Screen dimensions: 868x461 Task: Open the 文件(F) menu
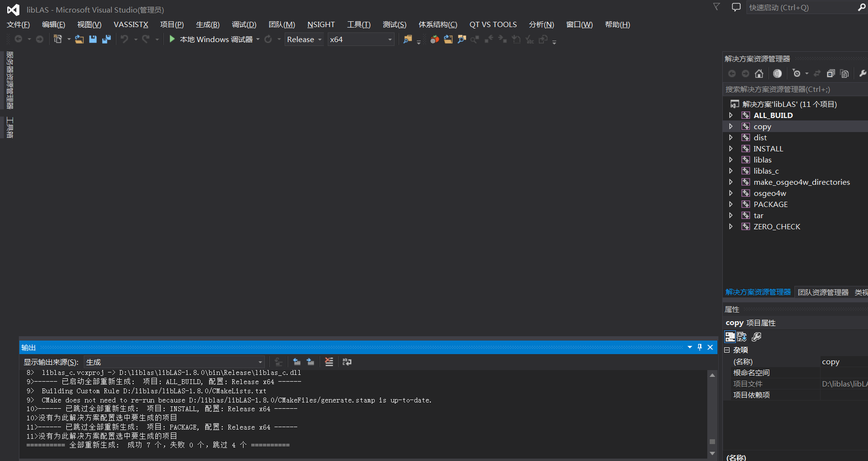coord(18,25)
